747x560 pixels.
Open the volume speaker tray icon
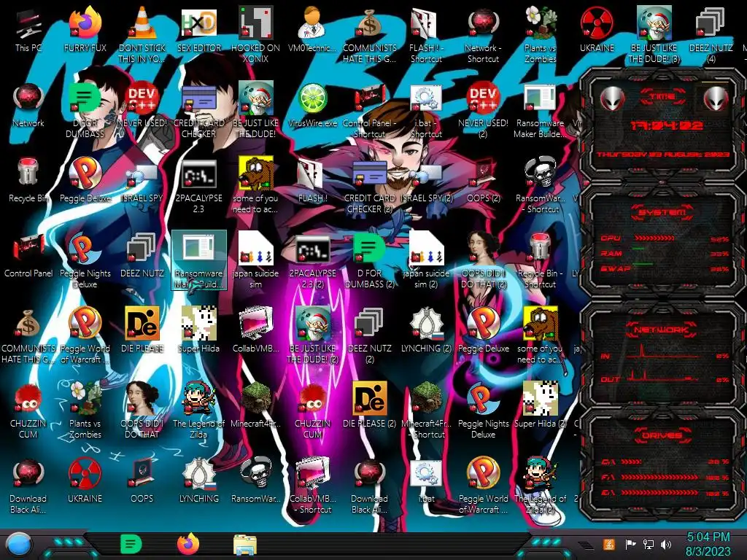pos(666,544)
